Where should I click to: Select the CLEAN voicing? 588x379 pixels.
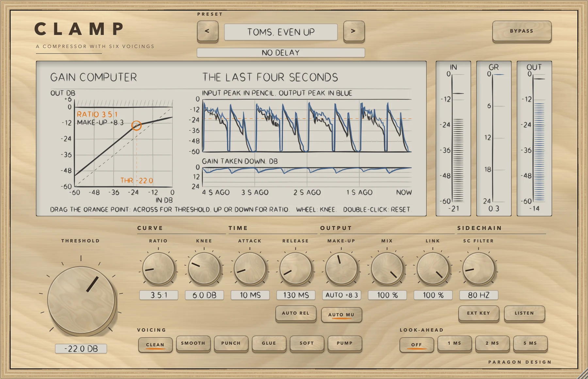point(155,345)
